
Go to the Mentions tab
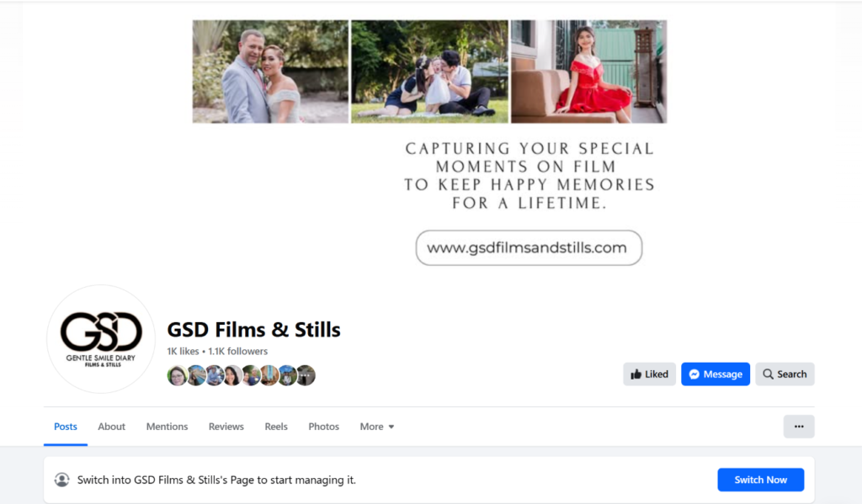click(168, 427)
